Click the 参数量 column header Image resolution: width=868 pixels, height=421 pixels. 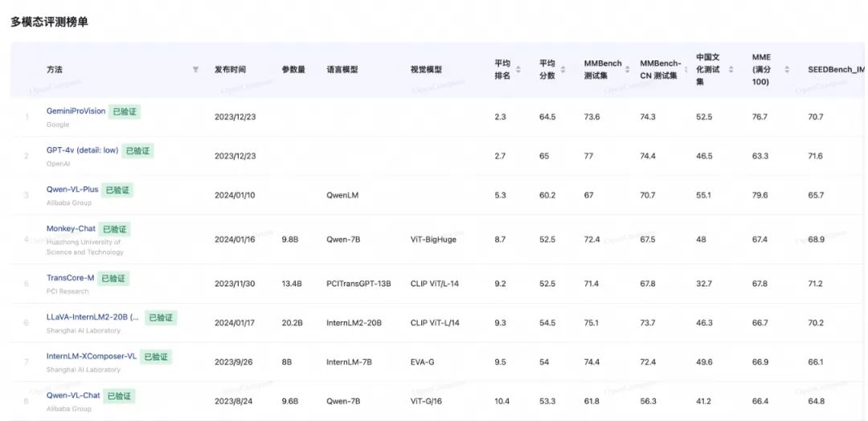293,70
